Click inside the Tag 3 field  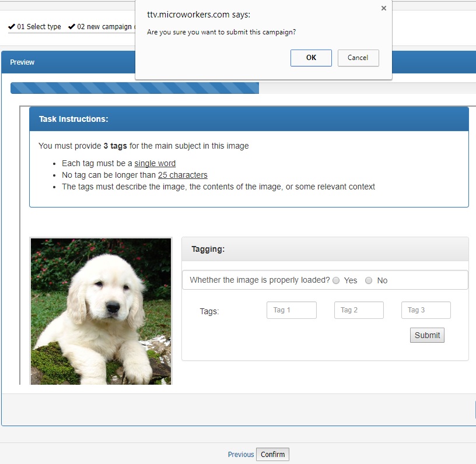pyautogui.click(x=425, y=310)
